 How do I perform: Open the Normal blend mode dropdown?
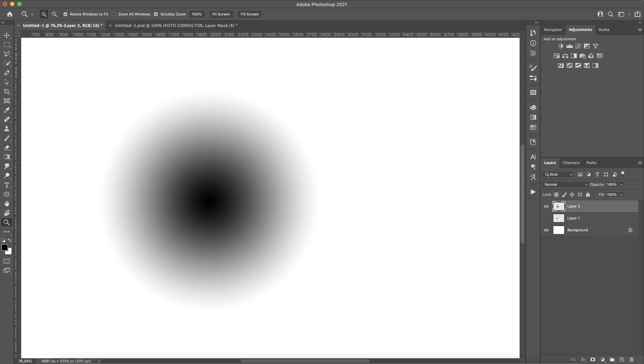[x=565, y=185]
